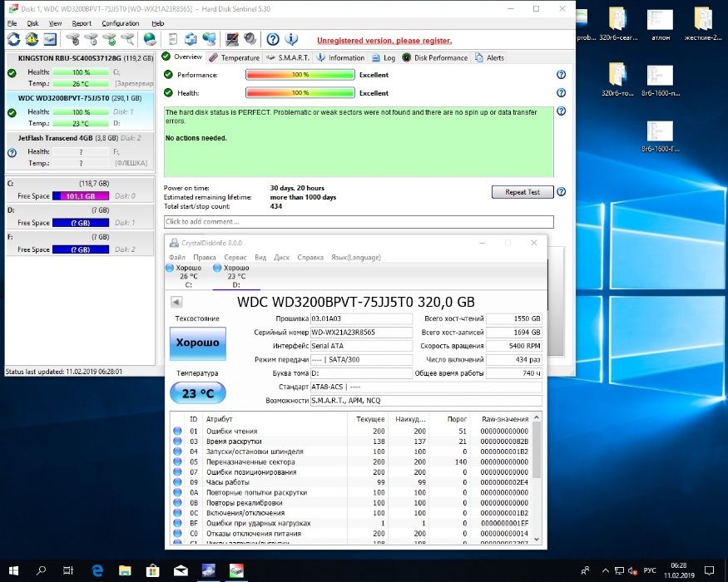Open the action center notifications icon
The image size is (728, 582).
tap(709, 570)
